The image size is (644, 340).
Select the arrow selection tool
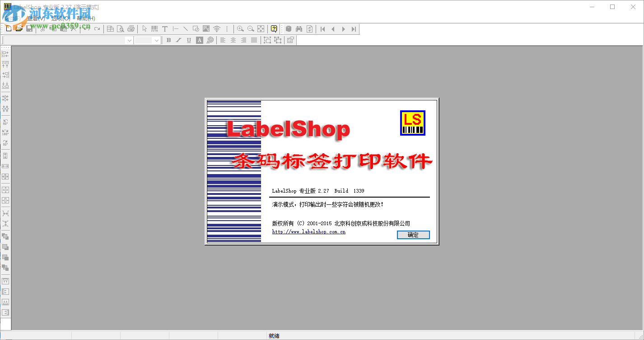point(144,28)
